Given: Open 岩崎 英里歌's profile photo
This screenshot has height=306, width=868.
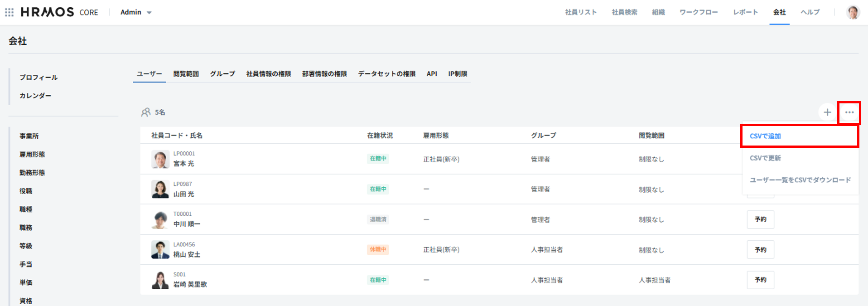Looking at the screenshot, I should [x=160, y=280].
